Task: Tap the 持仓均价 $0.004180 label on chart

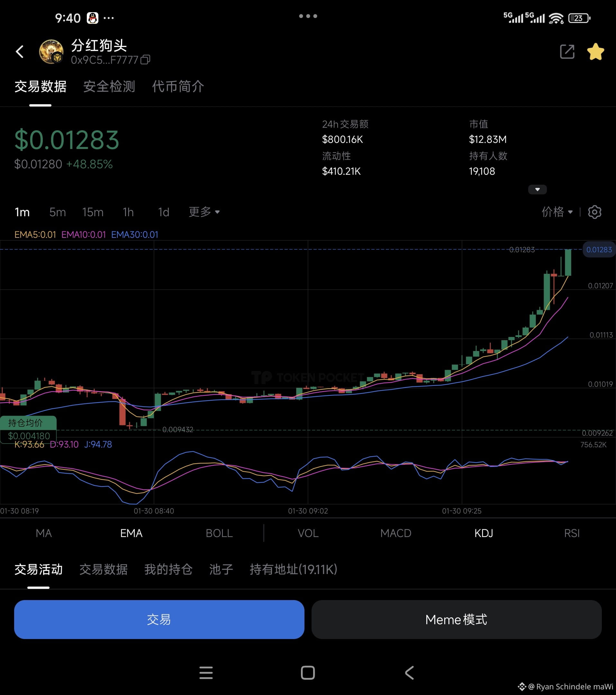Action: point(28,430)
